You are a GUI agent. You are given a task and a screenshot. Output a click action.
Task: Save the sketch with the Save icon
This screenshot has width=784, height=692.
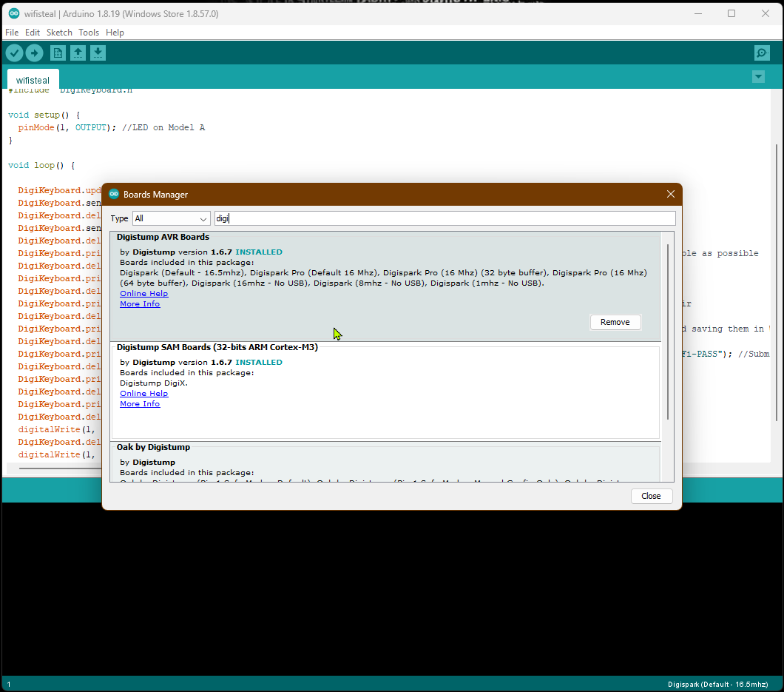(98, 53)
